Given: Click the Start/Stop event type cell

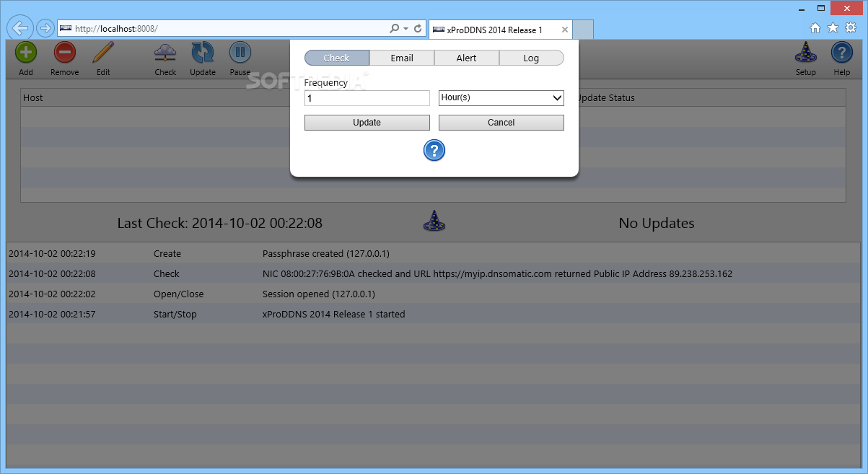Looking at the screenshot, I should [x=175, y=315].
